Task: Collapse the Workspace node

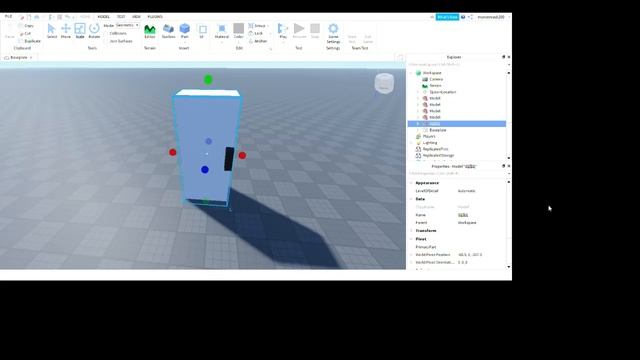Action: click(411, 73)
